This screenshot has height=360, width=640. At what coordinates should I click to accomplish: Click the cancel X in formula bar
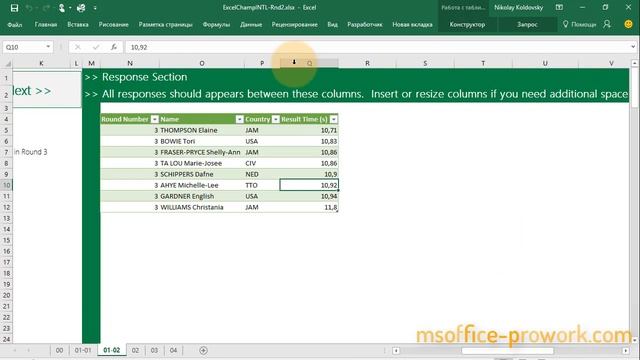(78, 47)
